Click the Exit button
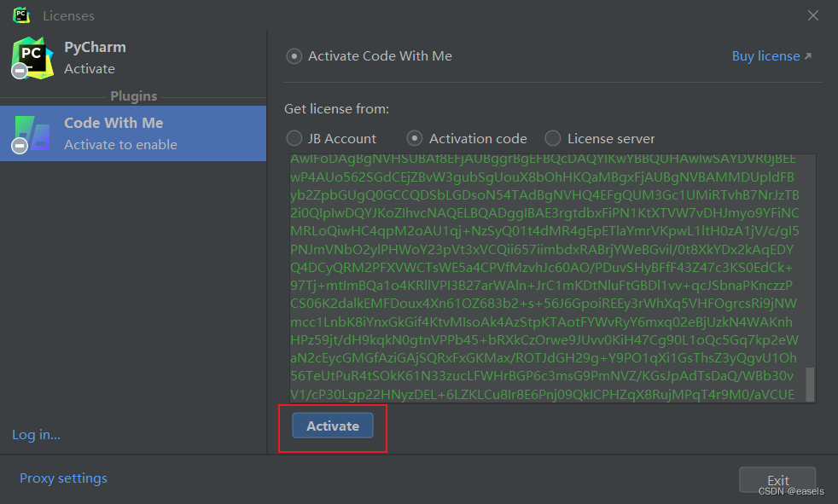Image resolution: width=838 pixels, height=504 pixels. point(777,479)
